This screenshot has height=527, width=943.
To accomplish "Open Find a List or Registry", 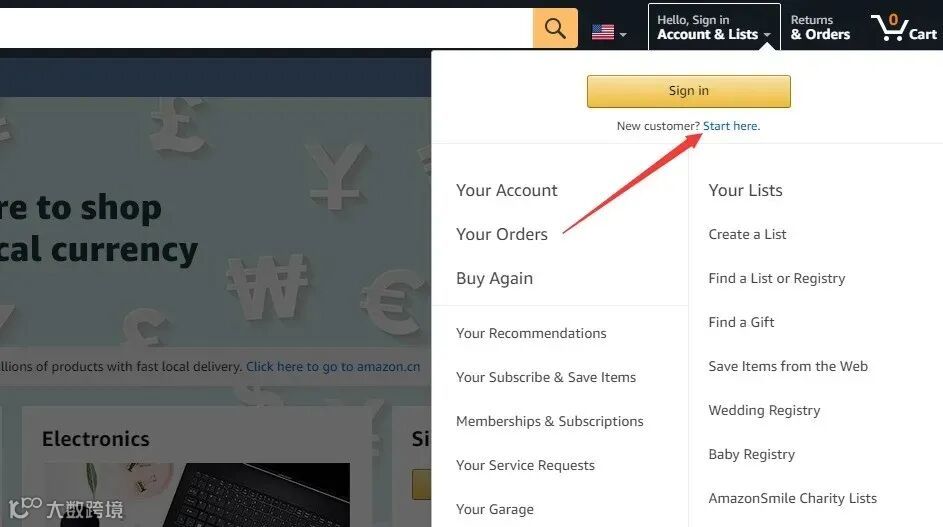I will pyautogui.click(x=776, y=279).
